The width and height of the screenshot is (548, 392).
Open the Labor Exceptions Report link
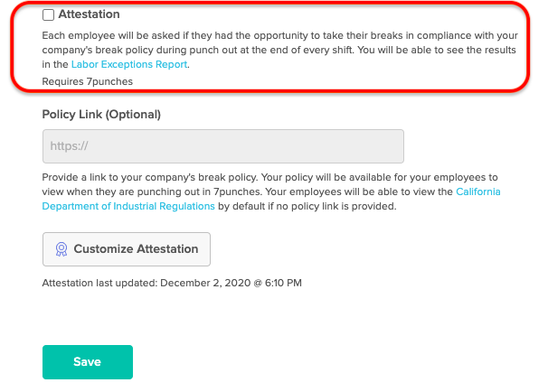pos(129,64)
